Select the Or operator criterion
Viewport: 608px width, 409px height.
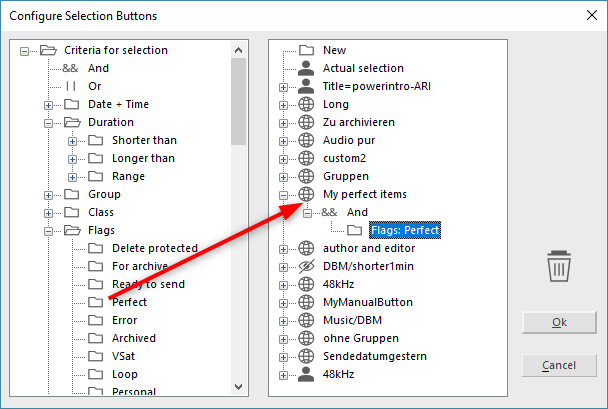95,86
